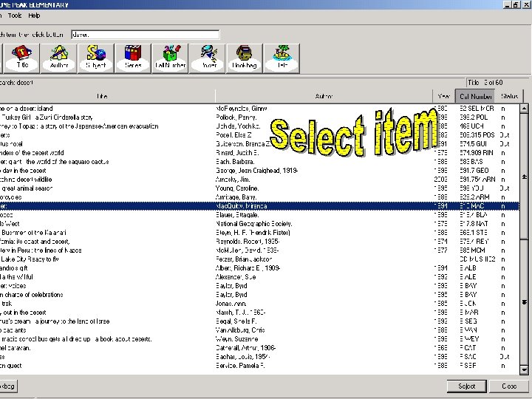Sort results by Year column header
Screen dimensions: 532x399
point(444,96)
